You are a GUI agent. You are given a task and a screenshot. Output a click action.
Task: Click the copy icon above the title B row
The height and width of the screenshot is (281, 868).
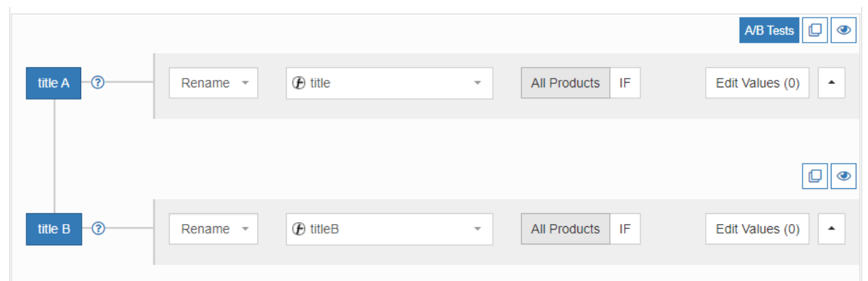tap(815, 176)
